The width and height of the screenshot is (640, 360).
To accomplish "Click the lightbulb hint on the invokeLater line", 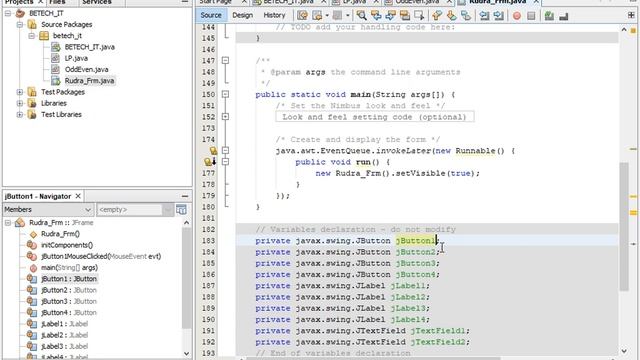I will (213, 151).
